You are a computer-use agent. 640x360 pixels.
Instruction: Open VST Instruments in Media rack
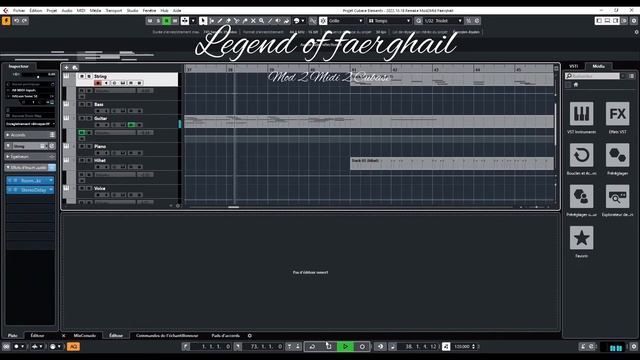click(x=581, y=113)
